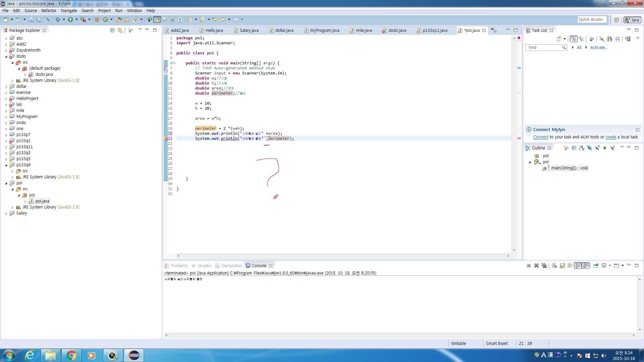The height and width of the screenshot is (362, 644).
Task: Toggle Hide Static Fields and Methods in Outline
Action: 597,148
